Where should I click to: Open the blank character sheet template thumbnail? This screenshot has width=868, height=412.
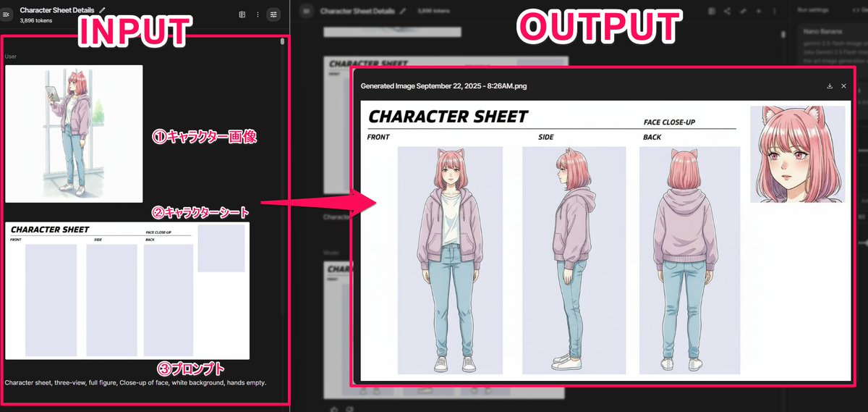point(127,290)
